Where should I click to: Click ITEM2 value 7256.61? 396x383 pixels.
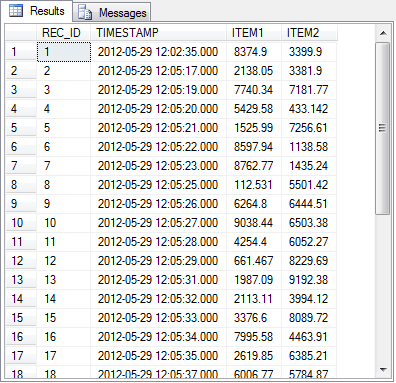tap(308, 128)
